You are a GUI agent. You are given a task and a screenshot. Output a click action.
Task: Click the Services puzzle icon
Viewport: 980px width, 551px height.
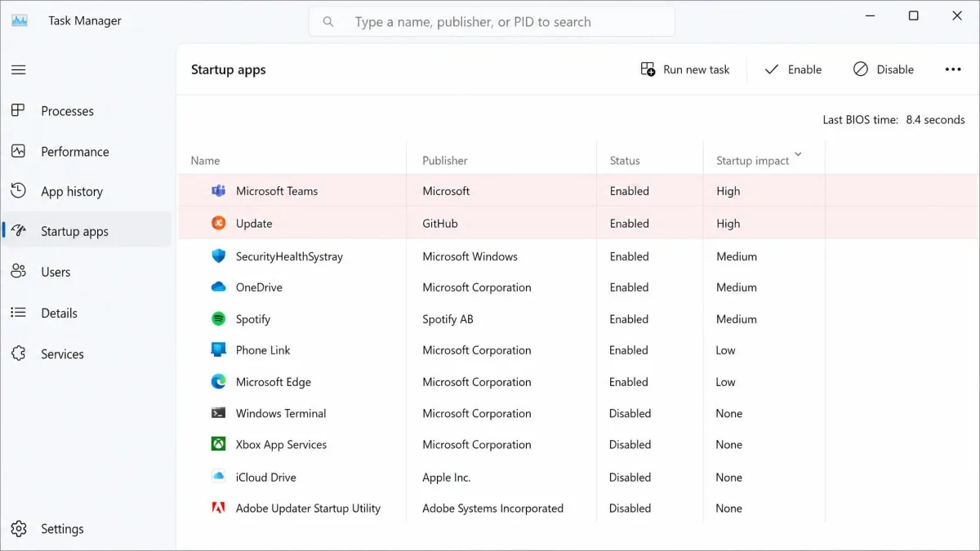pos(18,353)
